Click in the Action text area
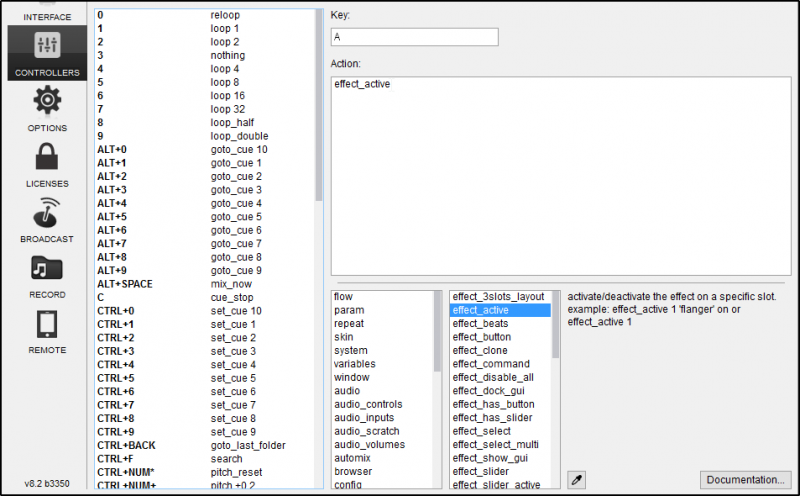 click(x=561, y=175)
